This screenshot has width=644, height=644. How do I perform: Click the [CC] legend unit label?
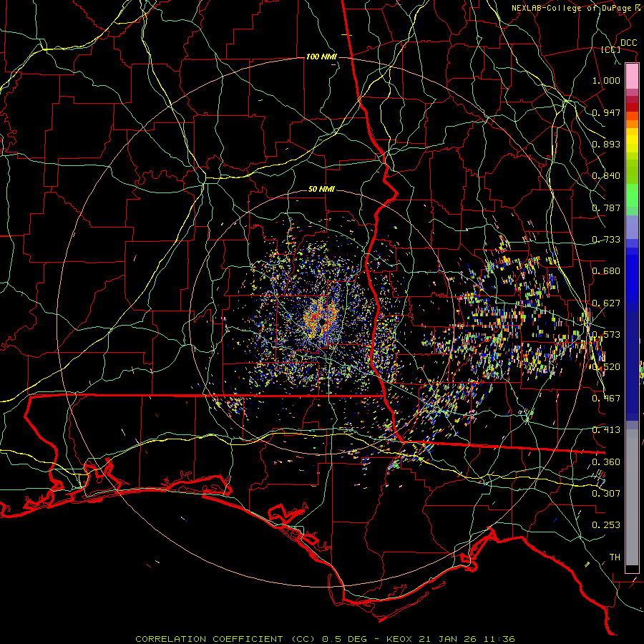point(611,49)
